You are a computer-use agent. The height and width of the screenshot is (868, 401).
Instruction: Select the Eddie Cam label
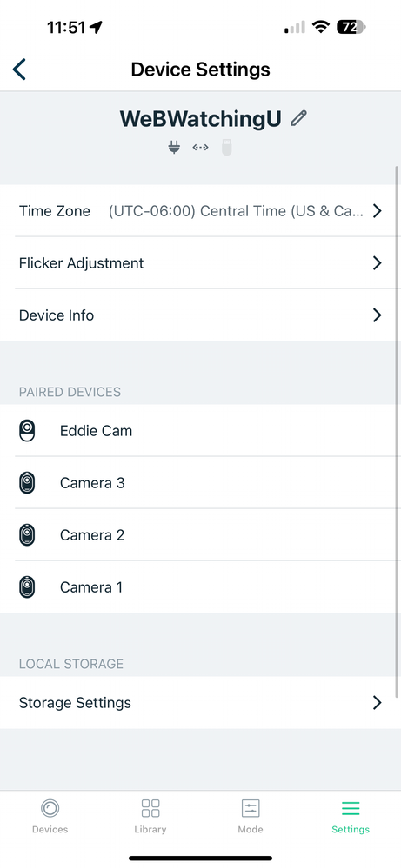(x=96, y=431)
